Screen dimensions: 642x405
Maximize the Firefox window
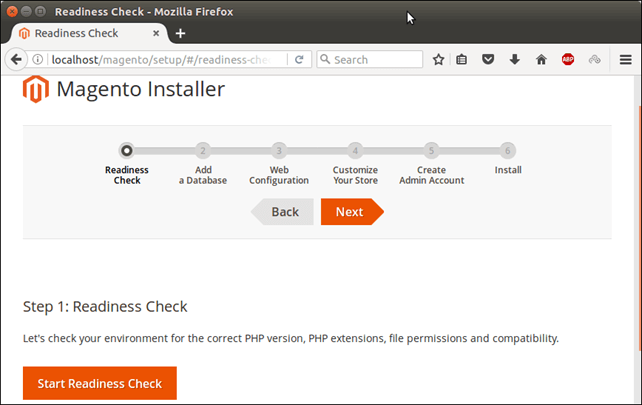point(40,11)
